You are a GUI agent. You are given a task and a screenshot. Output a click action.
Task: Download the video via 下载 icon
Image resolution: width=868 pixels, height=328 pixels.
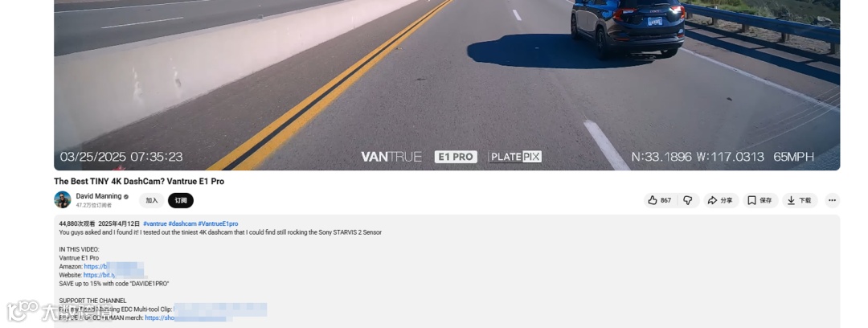(800, 200)
